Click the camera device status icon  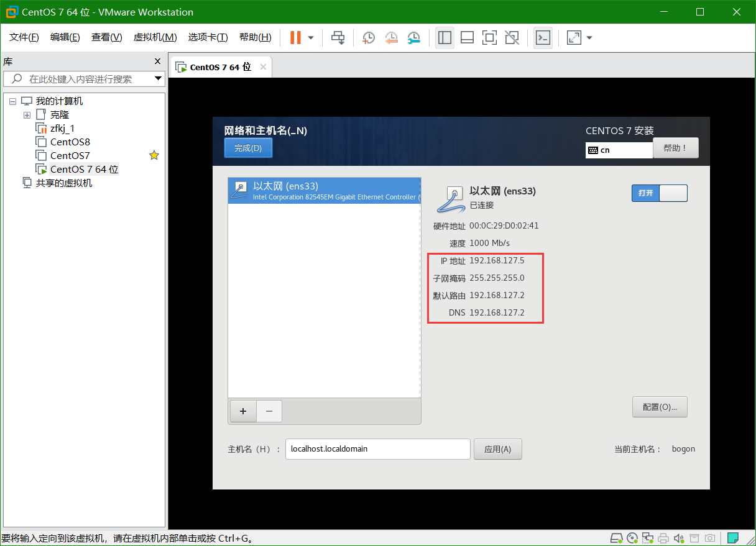[x=710, y=538]
